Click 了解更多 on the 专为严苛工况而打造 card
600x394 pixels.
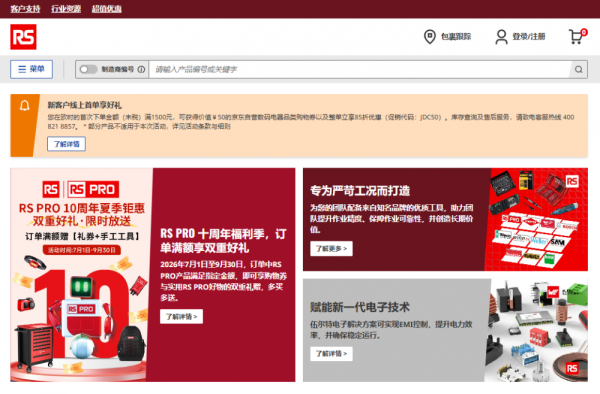(x=331, y=249)
